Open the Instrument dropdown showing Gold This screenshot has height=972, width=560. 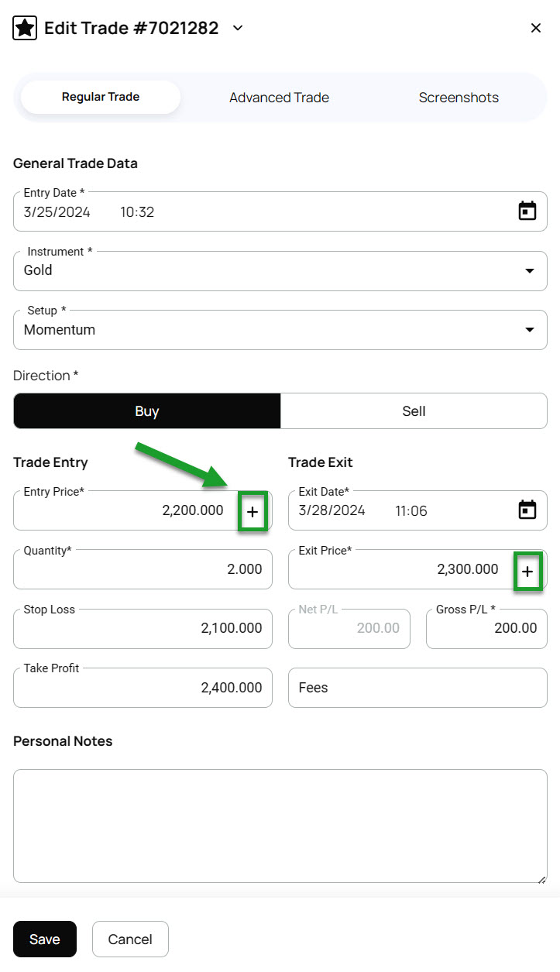[x=280, y=271]
